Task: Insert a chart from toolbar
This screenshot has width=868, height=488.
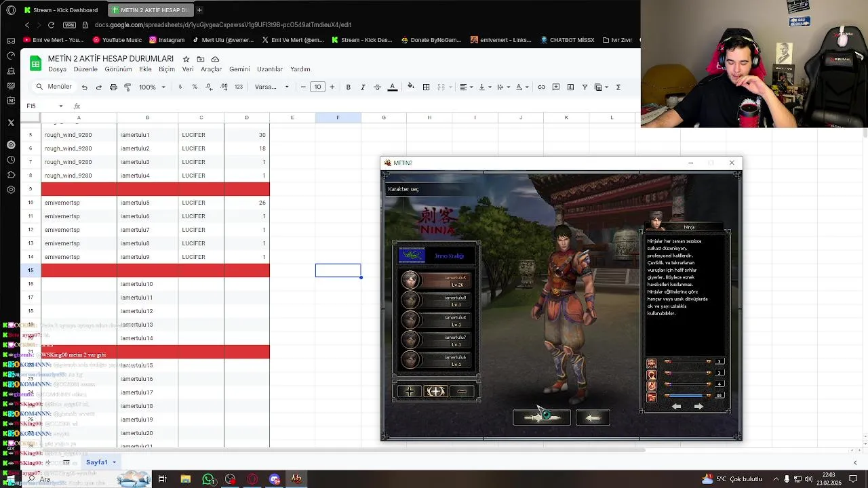Action: click(x=570, y=87)
